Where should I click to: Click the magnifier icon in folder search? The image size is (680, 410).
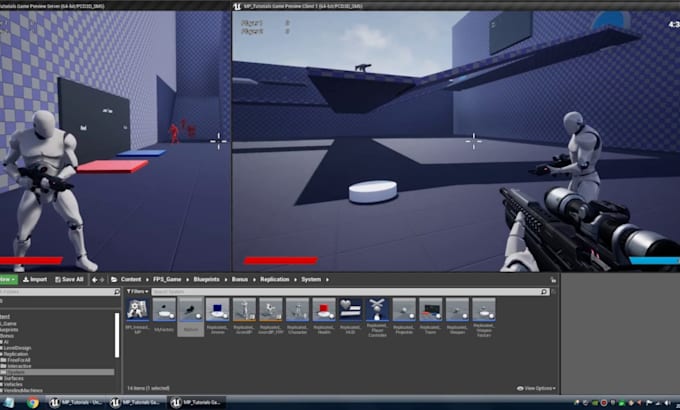coord(117,292)
